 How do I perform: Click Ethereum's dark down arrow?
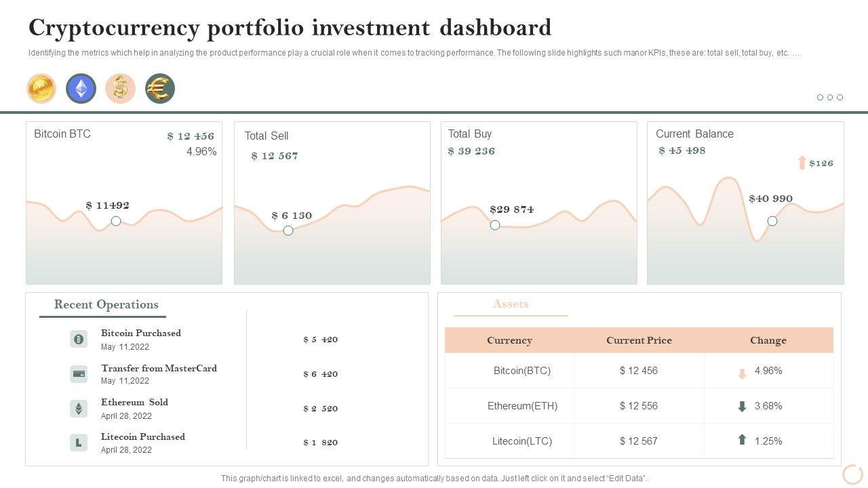click(x=742, y=407)
